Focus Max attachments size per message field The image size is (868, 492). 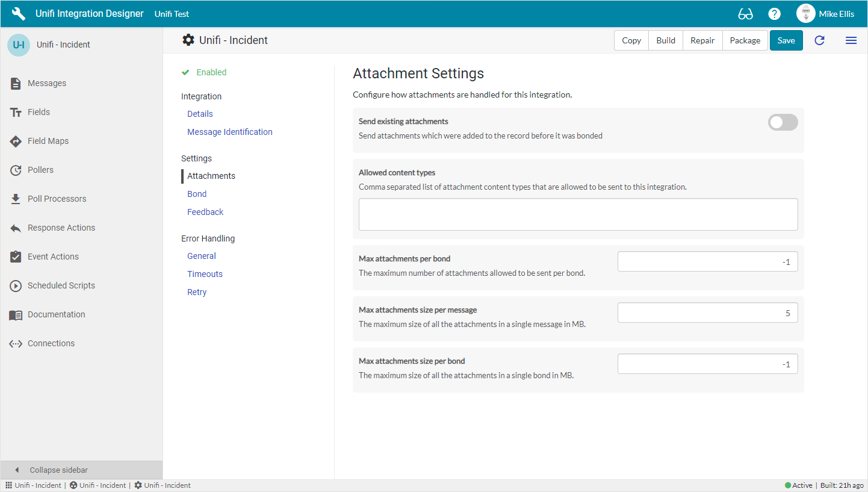click(x=707, y=313)
